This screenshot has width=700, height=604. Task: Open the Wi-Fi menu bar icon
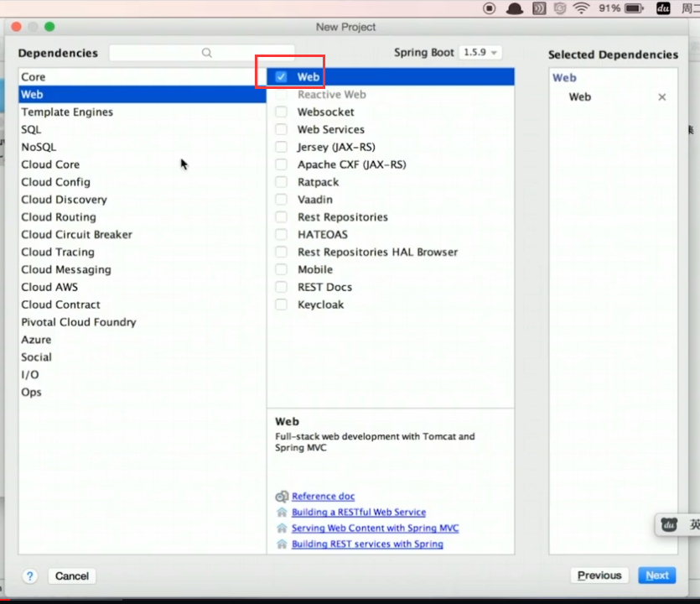[581, 8]
